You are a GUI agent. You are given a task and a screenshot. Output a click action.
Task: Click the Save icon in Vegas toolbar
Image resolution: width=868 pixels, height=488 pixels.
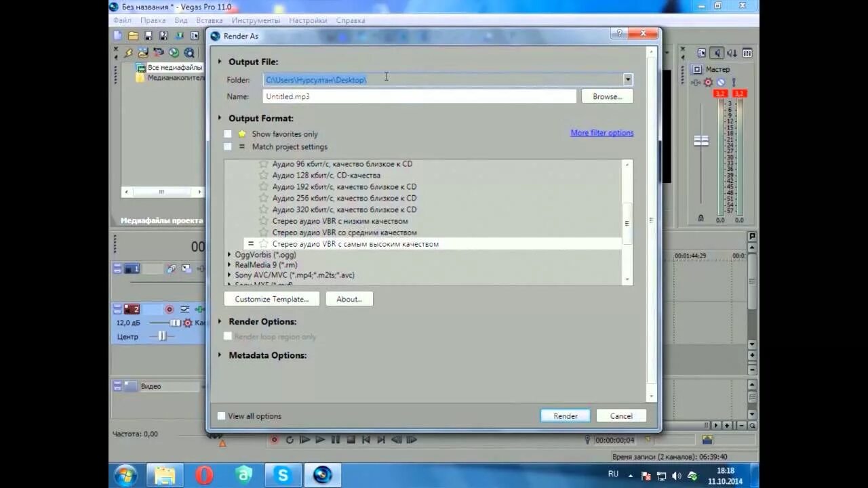point(149,36)
